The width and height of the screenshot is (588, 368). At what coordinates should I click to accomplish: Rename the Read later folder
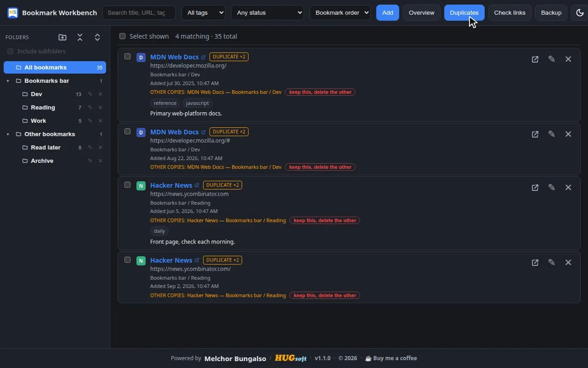point(90,148)
